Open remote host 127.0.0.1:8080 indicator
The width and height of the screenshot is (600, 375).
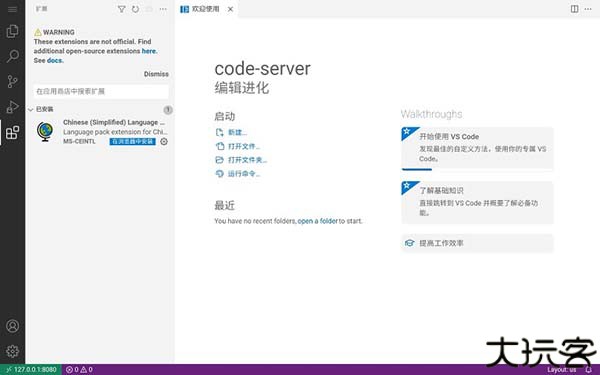[31, 370]
